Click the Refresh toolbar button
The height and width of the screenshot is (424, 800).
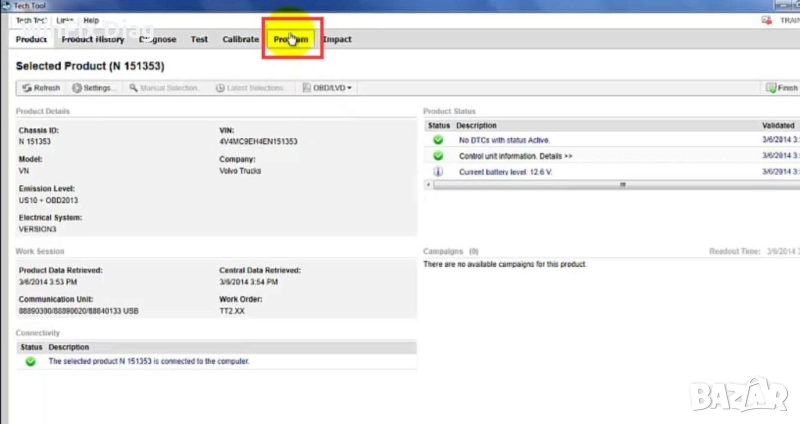(x=41, y=88)
